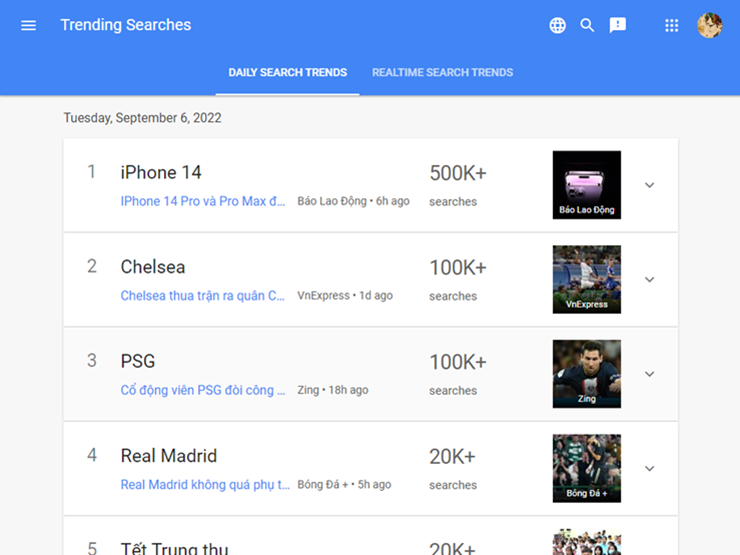Open the hamburger main menu
This screenshot has width=740, height=555.
(x=29, y=25)
